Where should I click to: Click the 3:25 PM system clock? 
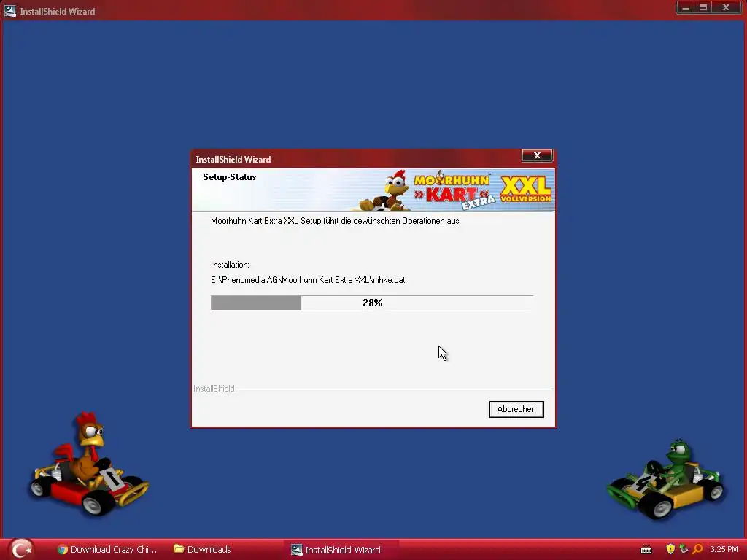coord(724,550)
